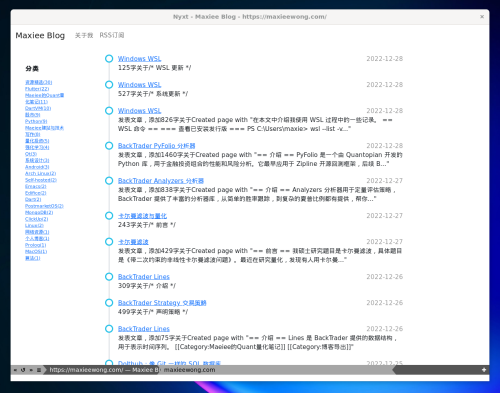Open the 关于我 navigation item
The height and width of the screenshot is (393, 500).
pos(84,35)
